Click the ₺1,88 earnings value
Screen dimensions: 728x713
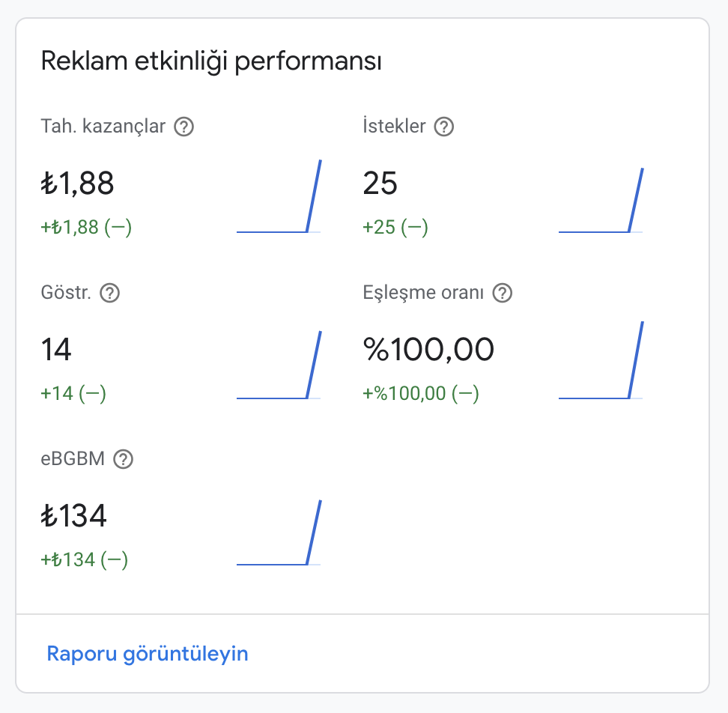coord(78,183)
